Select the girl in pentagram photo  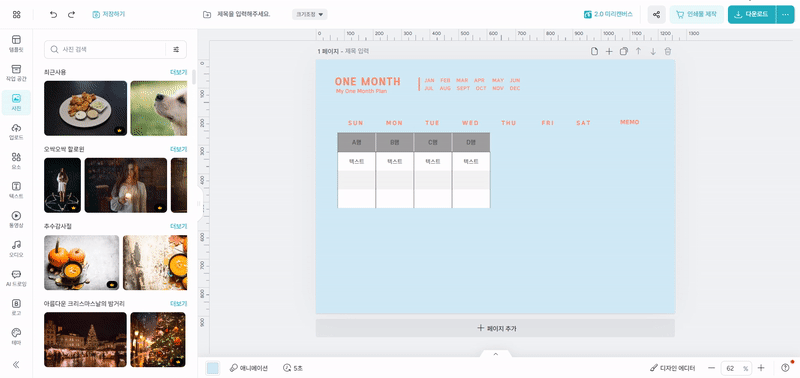tap(62, 185)
